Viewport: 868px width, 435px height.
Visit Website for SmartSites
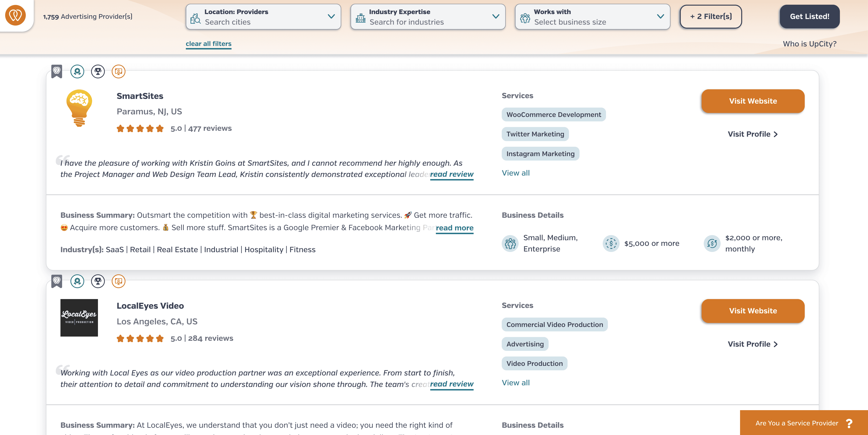click(753, 101)
